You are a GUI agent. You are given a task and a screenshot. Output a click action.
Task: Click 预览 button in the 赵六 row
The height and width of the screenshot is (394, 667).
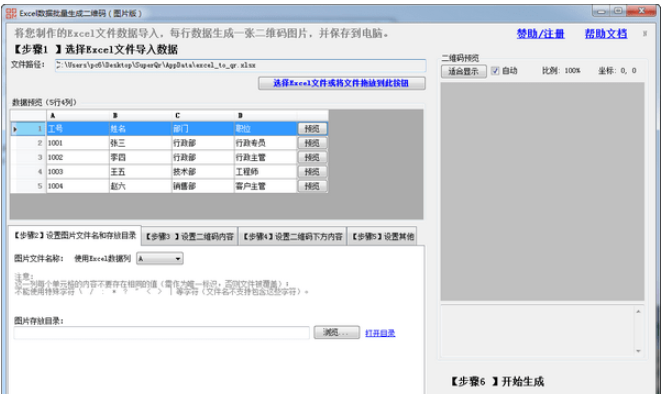point(312,186)
